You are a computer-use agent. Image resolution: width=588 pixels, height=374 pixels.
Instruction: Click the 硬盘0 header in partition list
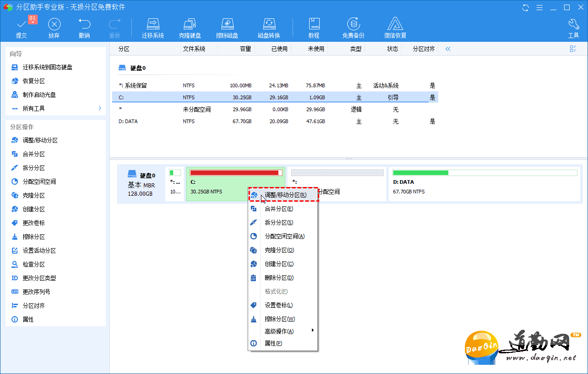click(x=132, y=68)
